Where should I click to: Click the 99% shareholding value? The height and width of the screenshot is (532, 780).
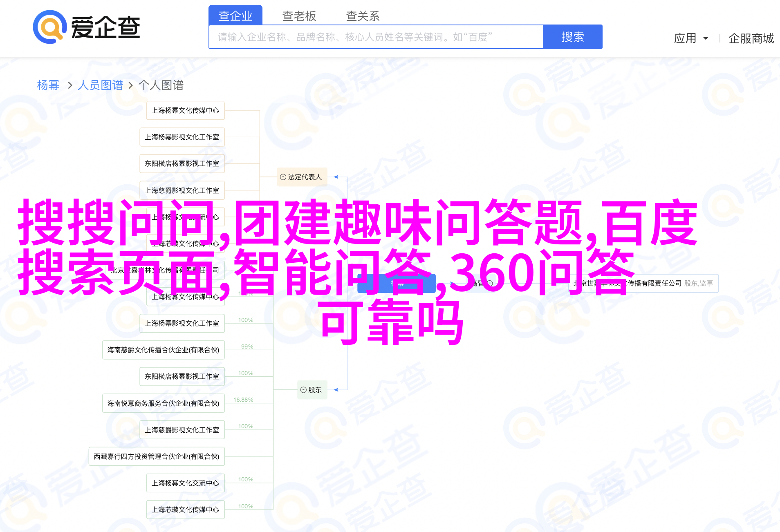(x=247, y=346)
